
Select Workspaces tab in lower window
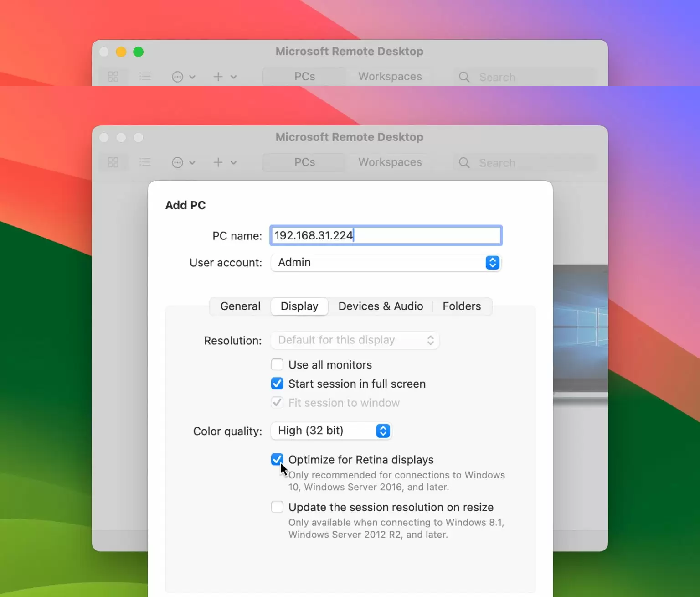point(390,162)
